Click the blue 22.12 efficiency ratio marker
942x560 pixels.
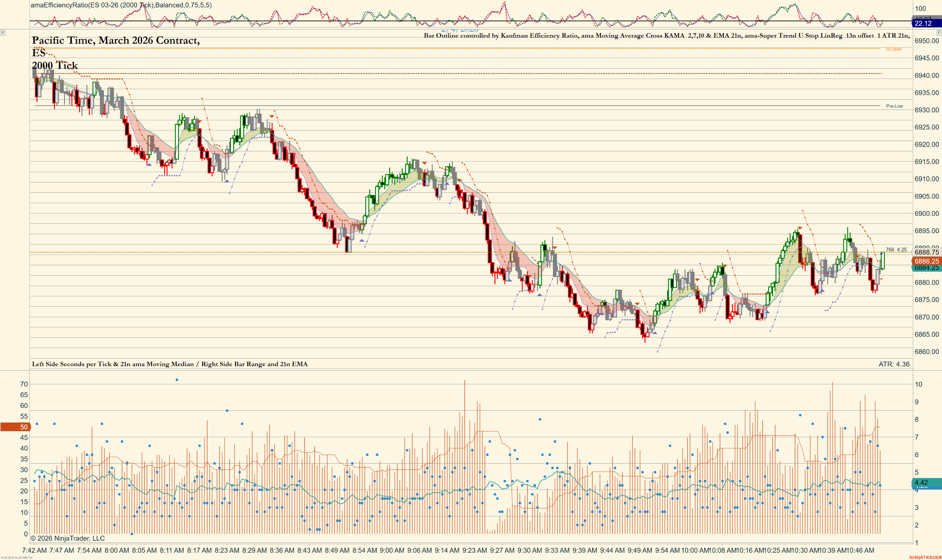click(x=927, y=23)
